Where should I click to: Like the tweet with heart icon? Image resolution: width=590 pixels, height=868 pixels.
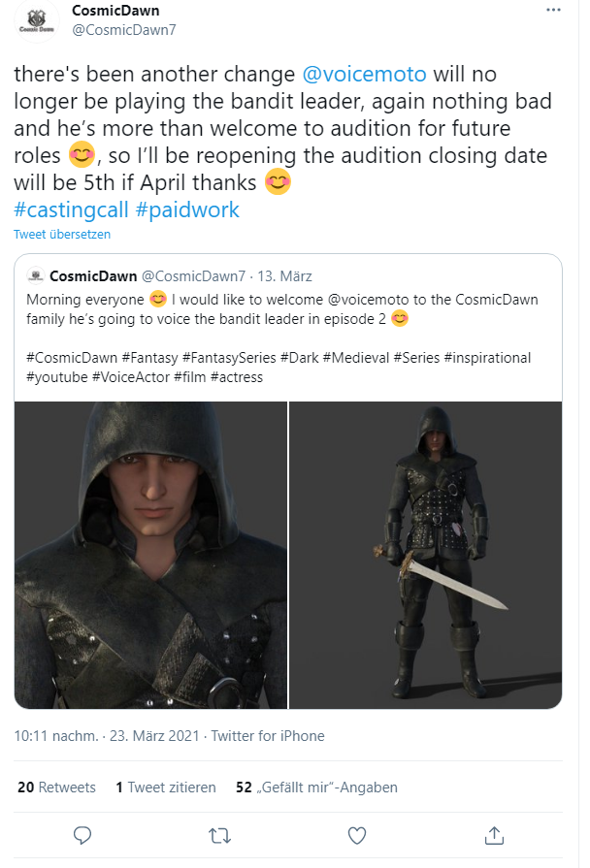coord(357,836)
